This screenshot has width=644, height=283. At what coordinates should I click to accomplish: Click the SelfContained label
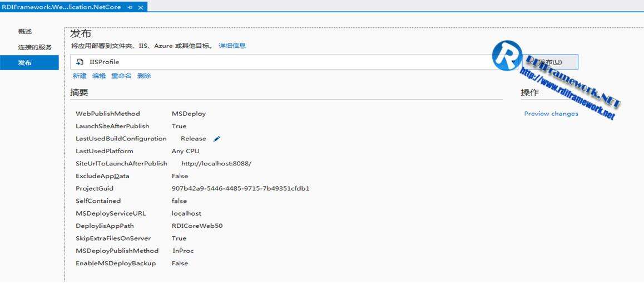pyautogui.click(x=98, y=201)
